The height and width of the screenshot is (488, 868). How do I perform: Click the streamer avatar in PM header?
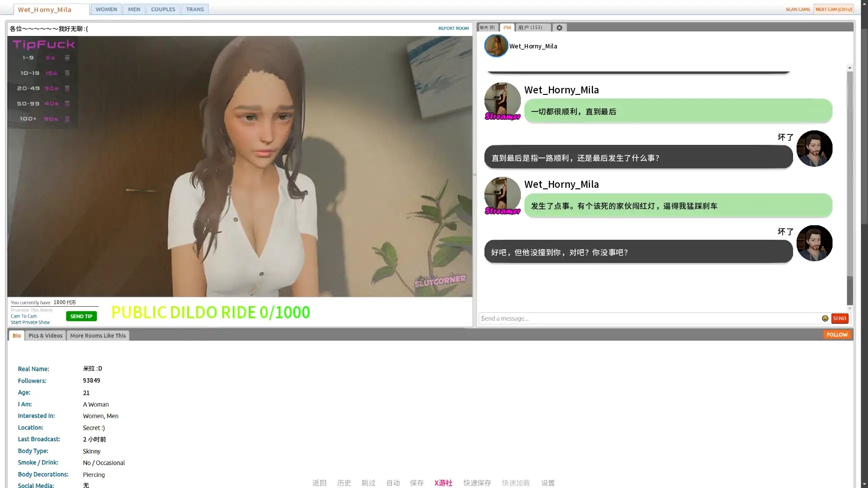496,46
